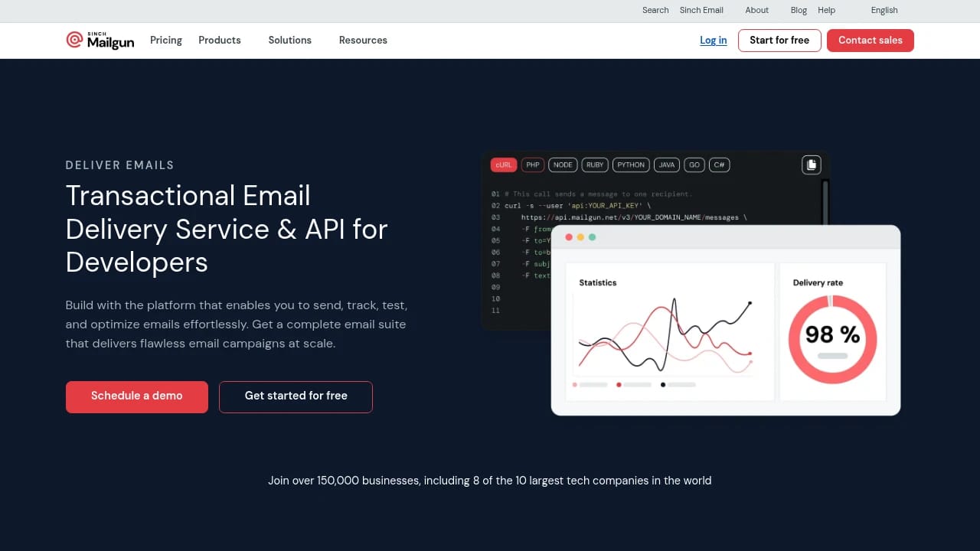Image resolution: width=980 pixels, height=551 pixels.
Task: Copy the code snippet via clipboard icon
Action: point(812,165)
